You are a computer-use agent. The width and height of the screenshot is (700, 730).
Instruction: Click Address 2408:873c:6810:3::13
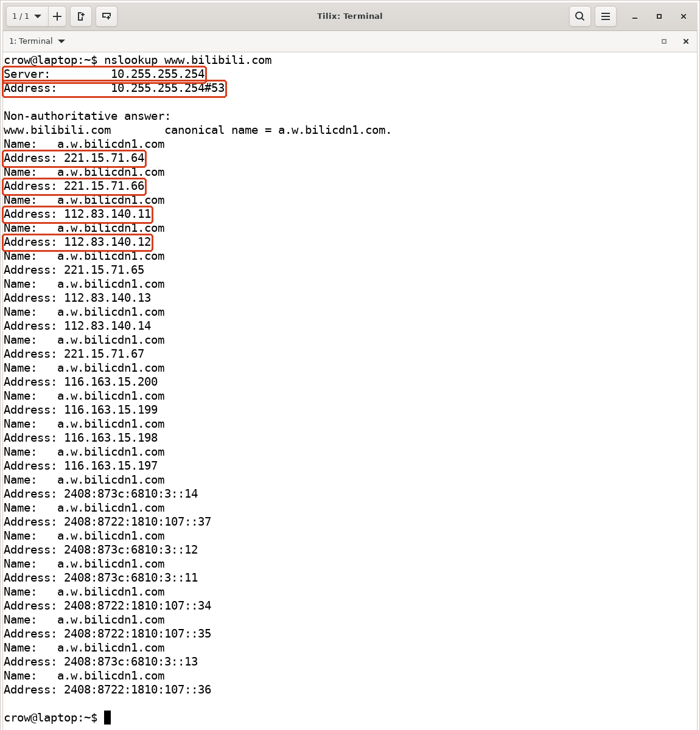(x=101, y=662)
